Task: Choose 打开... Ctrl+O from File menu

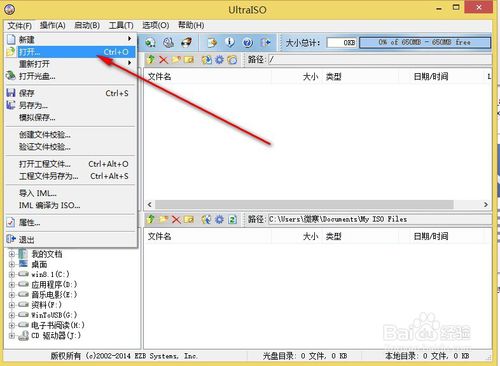Action: pos(70,52)
